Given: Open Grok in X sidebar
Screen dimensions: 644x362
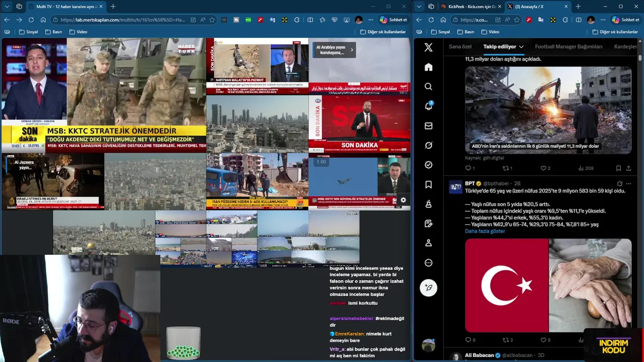Looking at the screenshot, I should (x=428, y=145).
